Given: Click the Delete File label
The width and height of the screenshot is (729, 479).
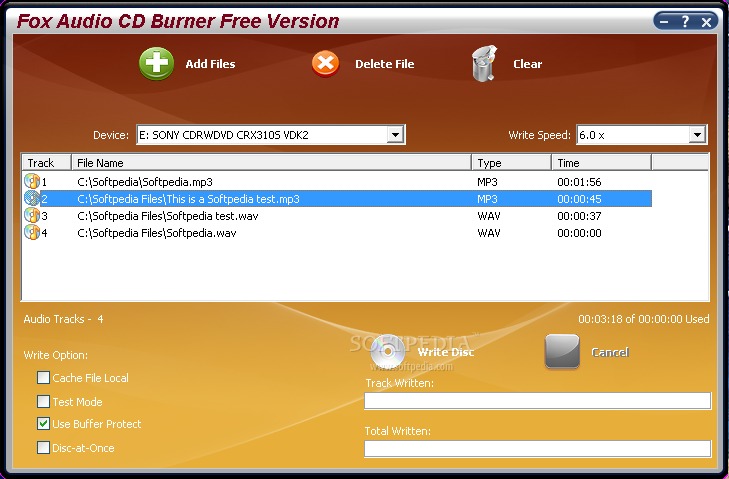Looking at the screenshot, I should [x=384, y=64].
